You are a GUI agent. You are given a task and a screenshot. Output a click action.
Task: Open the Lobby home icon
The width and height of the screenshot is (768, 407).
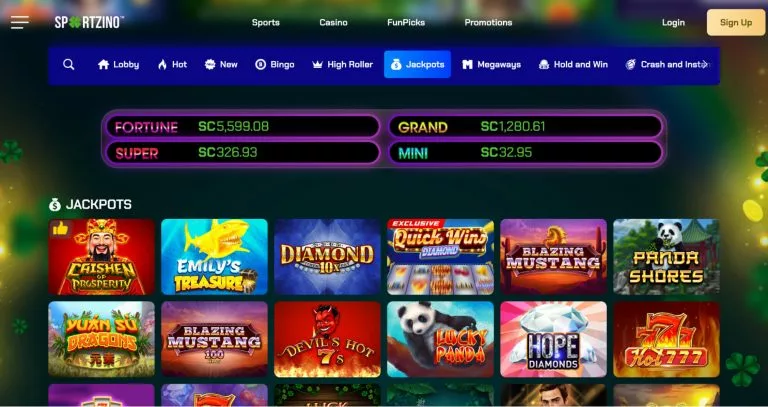(103, 65)
